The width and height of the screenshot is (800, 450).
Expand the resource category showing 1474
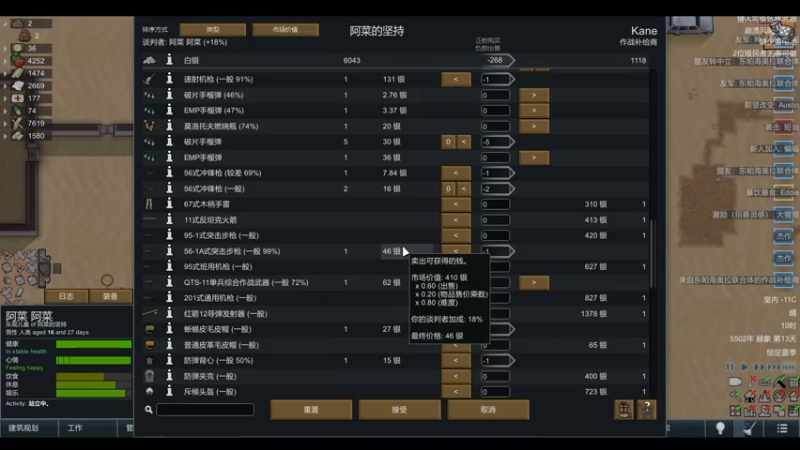[5, 73]
